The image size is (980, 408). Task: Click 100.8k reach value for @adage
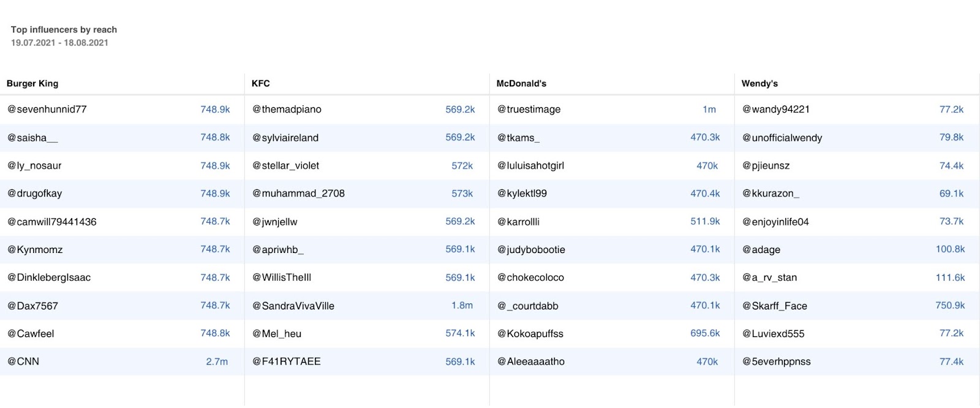click(x=951, y=249)
